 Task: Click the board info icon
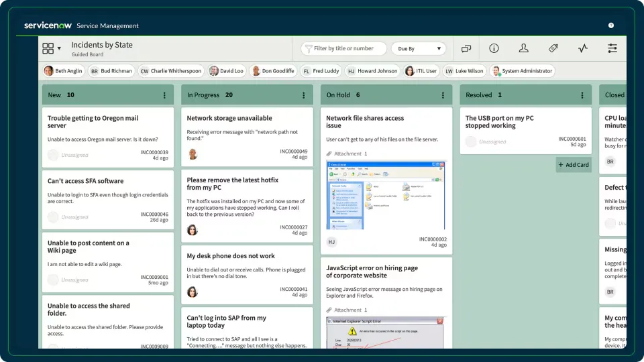494,48
